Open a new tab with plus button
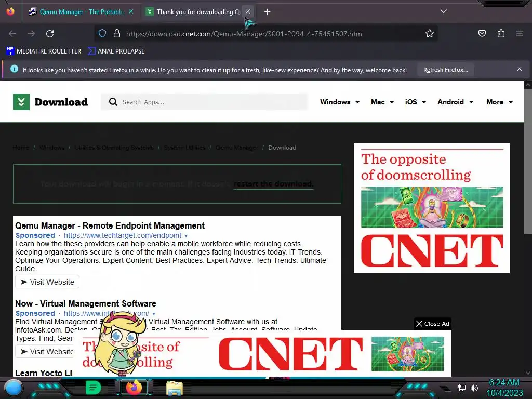 tap(268, 12)
